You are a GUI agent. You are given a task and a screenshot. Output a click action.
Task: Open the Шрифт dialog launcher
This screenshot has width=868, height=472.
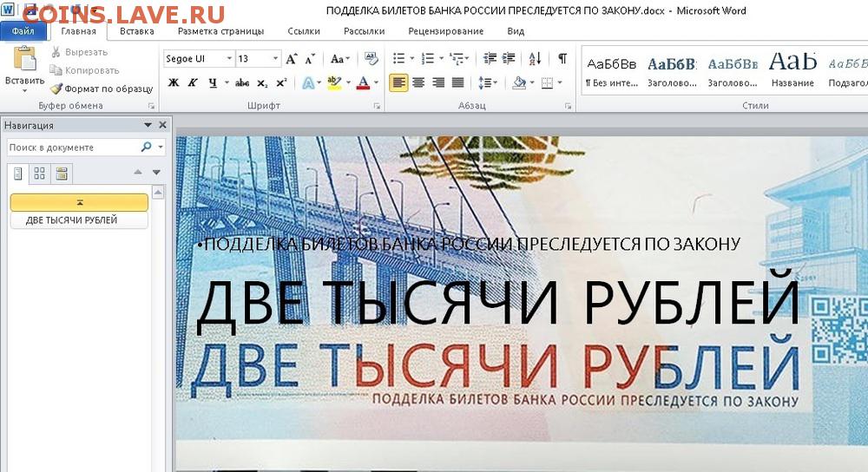tap(377, 106)
